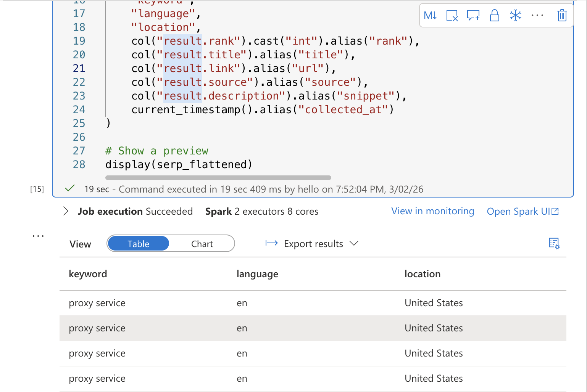
Task: Click the clear cell output icon
Action: coord(452,16)
